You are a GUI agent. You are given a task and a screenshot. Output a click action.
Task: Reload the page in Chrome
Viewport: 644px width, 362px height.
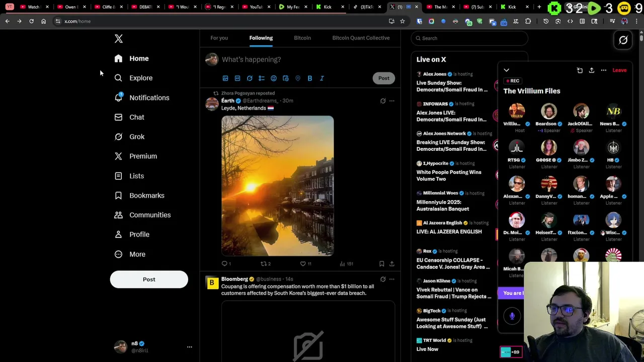[x=31, y=21]
